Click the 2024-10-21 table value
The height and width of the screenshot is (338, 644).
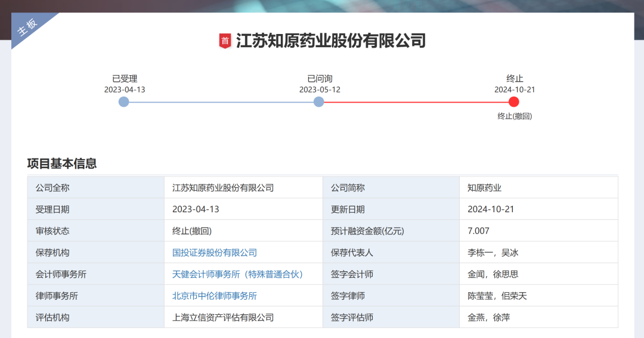pyautogui.click(x=491, y=209)
